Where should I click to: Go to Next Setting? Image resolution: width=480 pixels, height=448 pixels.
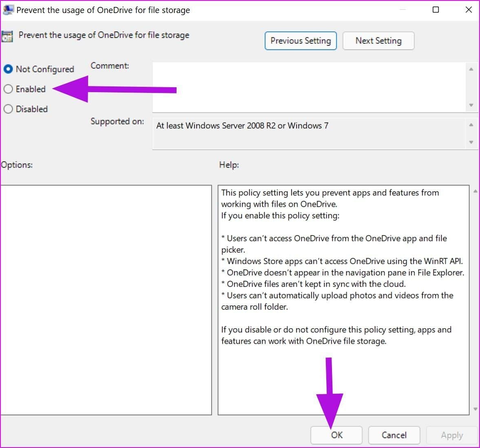coord(378,41)
